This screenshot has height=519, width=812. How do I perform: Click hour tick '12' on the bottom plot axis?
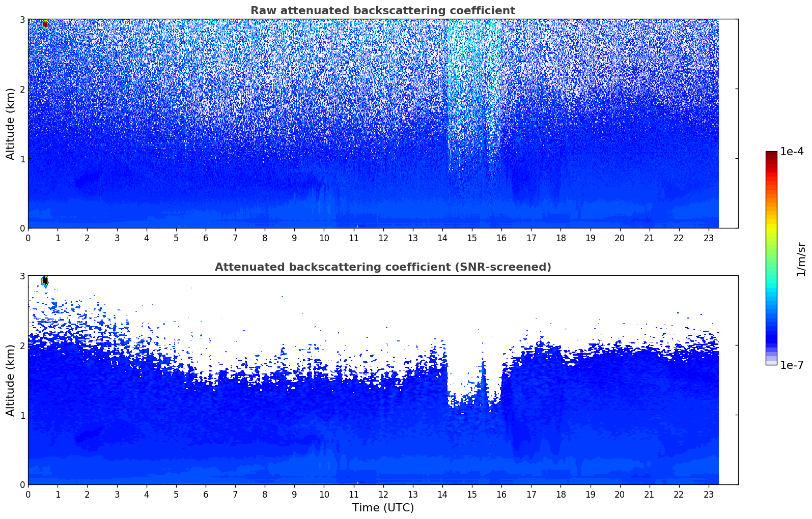tap(383, 494)
